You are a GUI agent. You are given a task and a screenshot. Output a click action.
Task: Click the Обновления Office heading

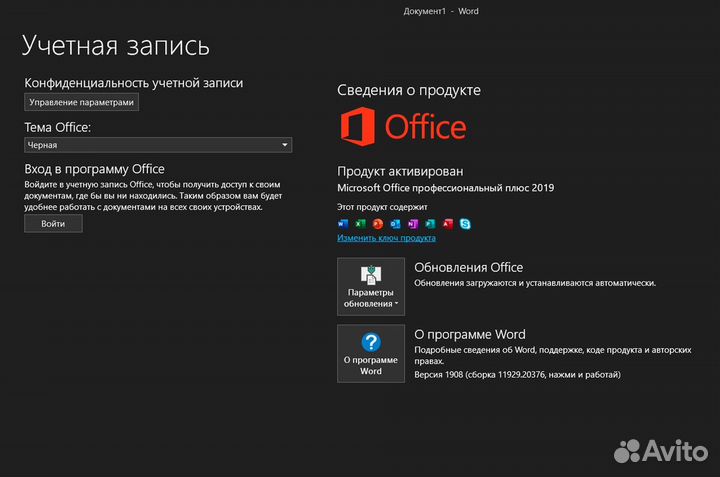pos(468,267)
